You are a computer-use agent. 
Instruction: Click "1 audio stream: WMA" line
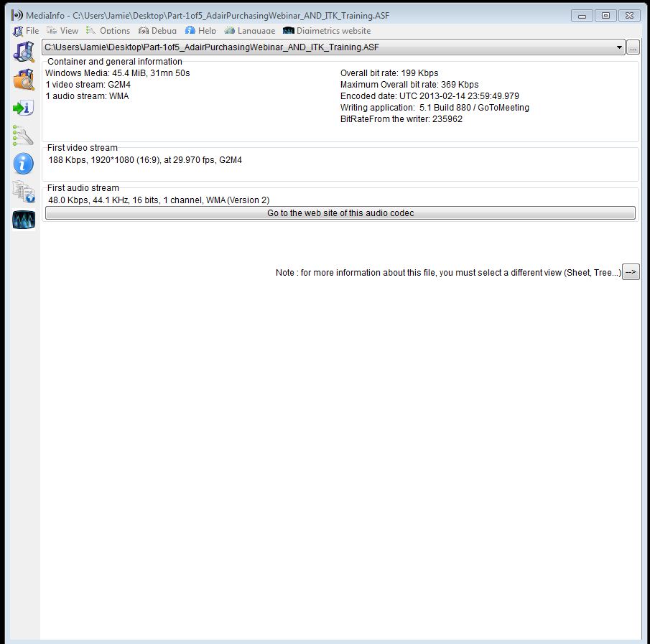pyautogui.click(x=87, y=96)
